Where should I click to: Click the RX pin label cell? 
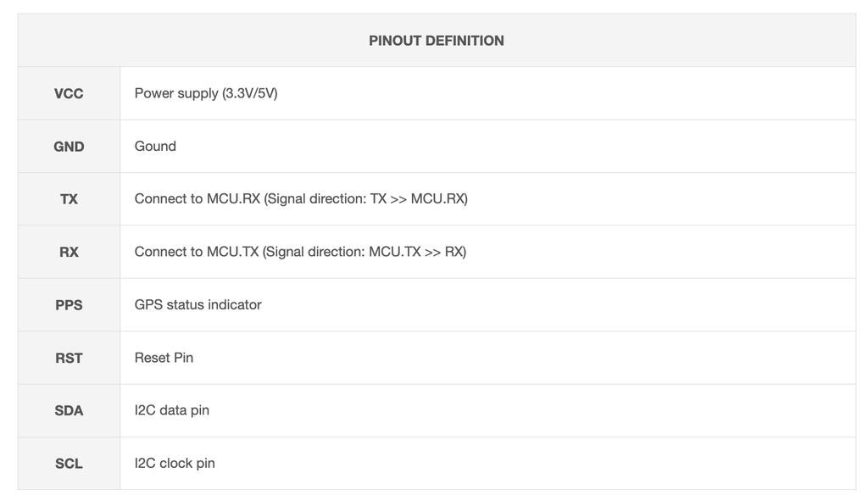(69, 252)
